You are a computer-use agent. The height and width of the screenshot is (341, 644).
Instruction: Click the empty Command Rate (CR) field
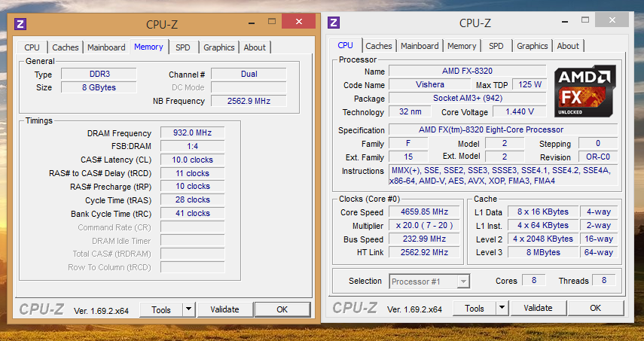tap(192, 227)
